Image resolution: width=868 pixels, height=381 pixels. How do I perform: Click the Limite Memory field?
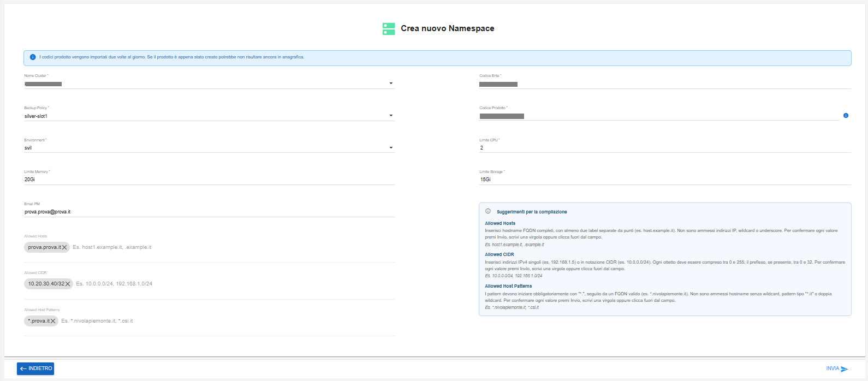tap(210, 180)
